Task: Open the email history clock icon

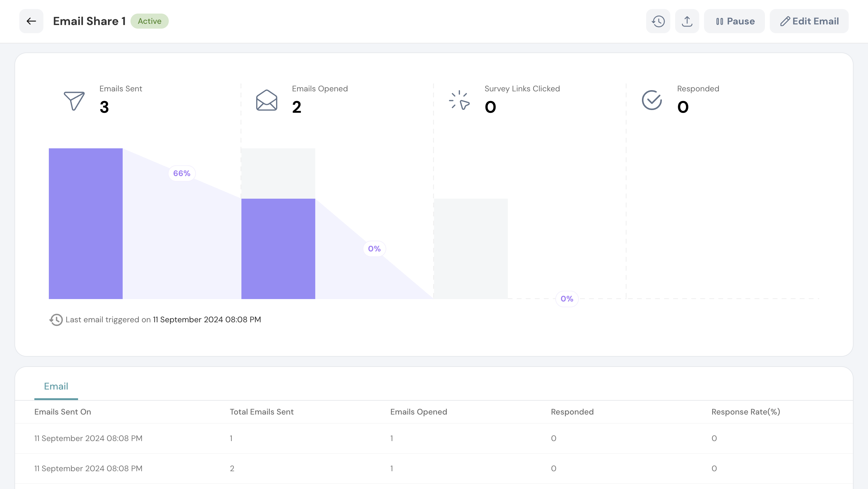Action: (x=658, y=21)
